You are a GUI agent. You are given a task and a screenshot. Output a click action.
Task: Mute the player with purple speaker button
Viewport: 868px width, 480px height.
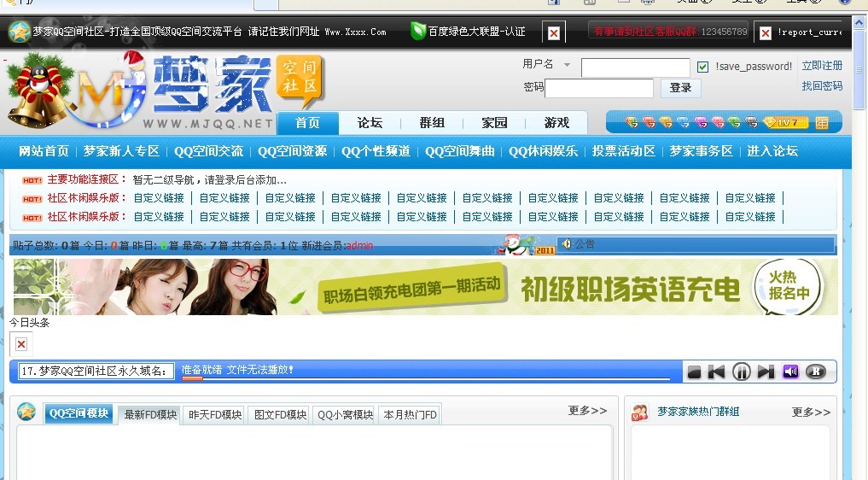790,372
